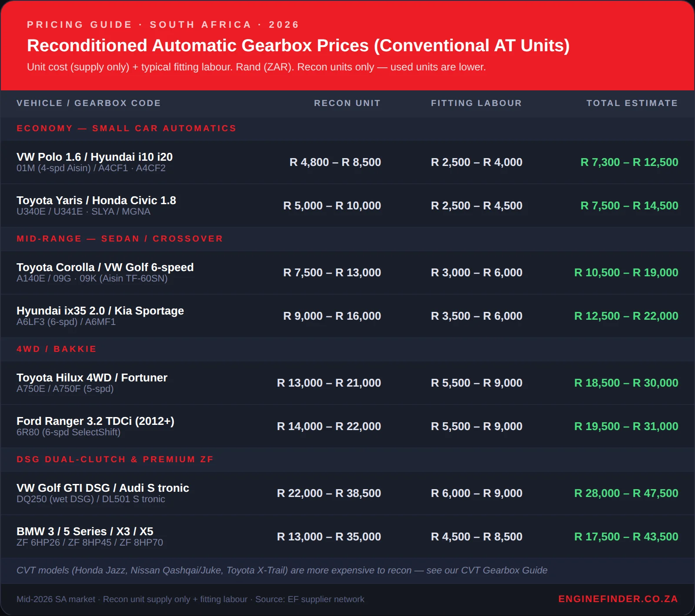
Task: Click total estimate 'R 12,500 – R 22,000'
Action: [x=626, y=316]
